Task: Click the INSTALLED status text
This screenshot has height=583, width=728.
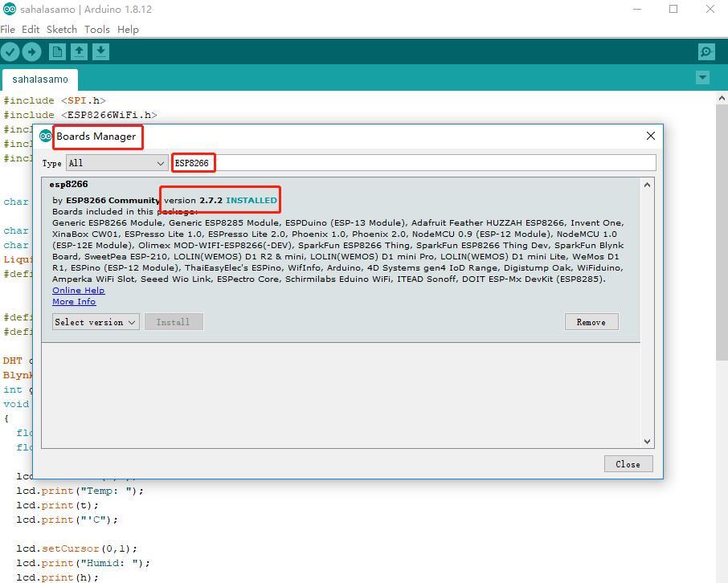Action: [x=252, y=201]
